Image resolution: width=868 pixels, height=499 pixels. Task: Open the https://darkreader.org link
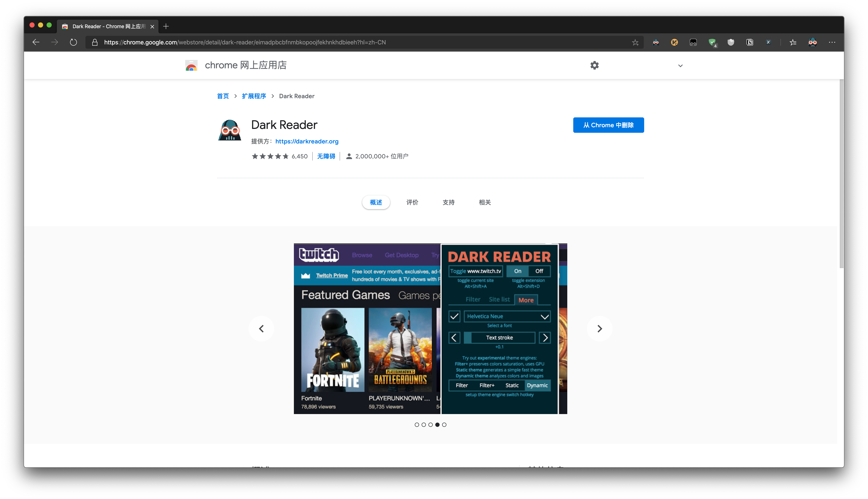pyautogui.click(x=306, y=141)
